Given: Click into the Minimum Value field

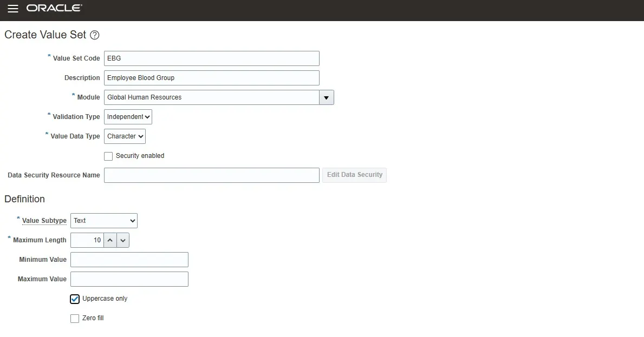Looking at the screenshot, I should (x=129, y=260).
